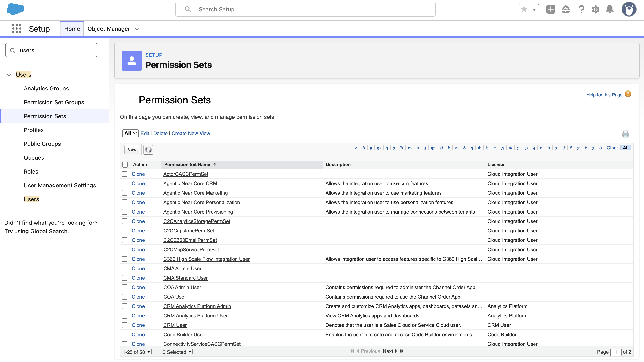Collapse the Users tree section
Image resolution: width=644 pixels, height=362 pixels.
pos(9,75)
